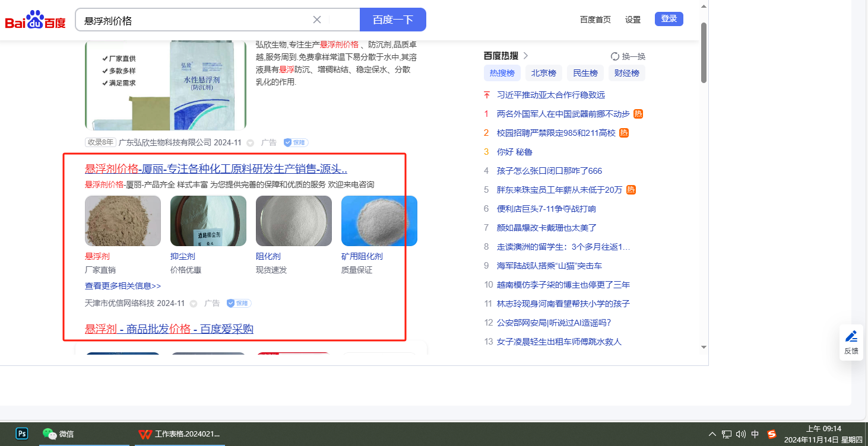
Task: Go to 百度首页 link
Action: click(595, 20)
